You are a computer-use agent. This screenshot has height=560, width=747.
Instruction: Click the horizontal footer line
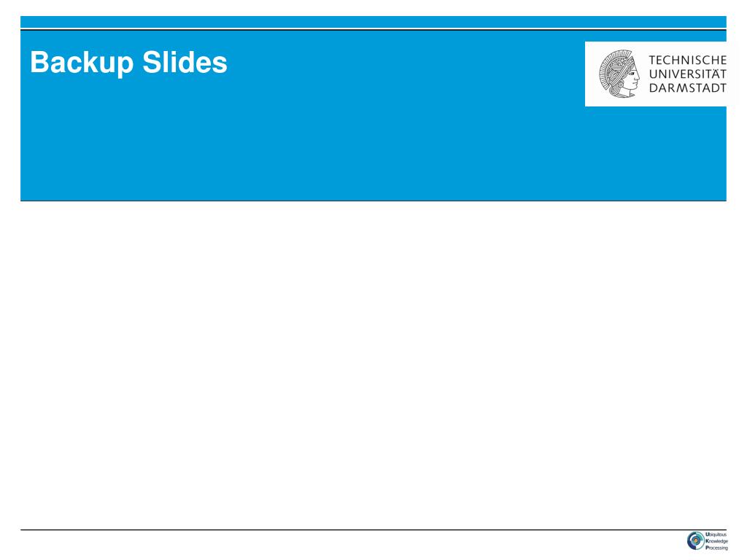click(373, 529)
